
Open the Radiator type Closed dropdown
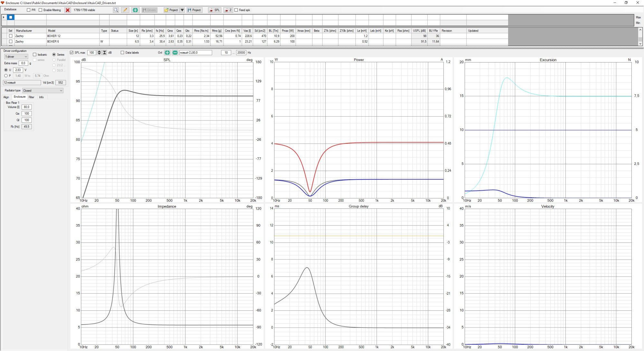tap(43, 90)
